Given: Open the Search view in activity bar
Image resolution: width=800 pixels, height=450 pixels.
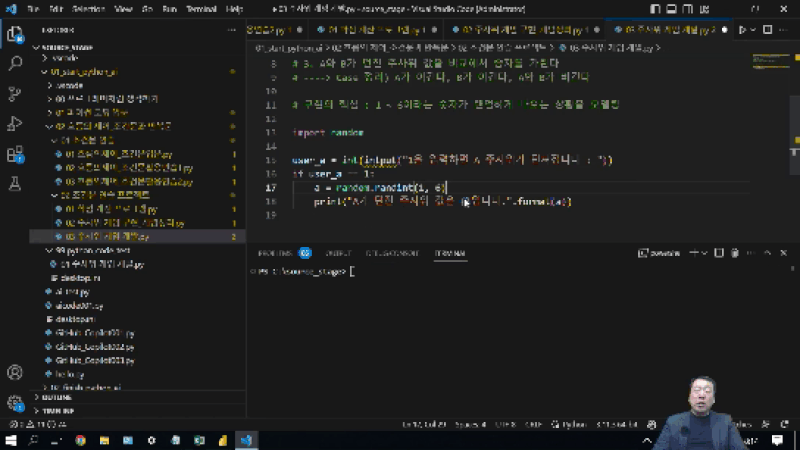Looking at the screenshot, I should (x=15, y=63).
